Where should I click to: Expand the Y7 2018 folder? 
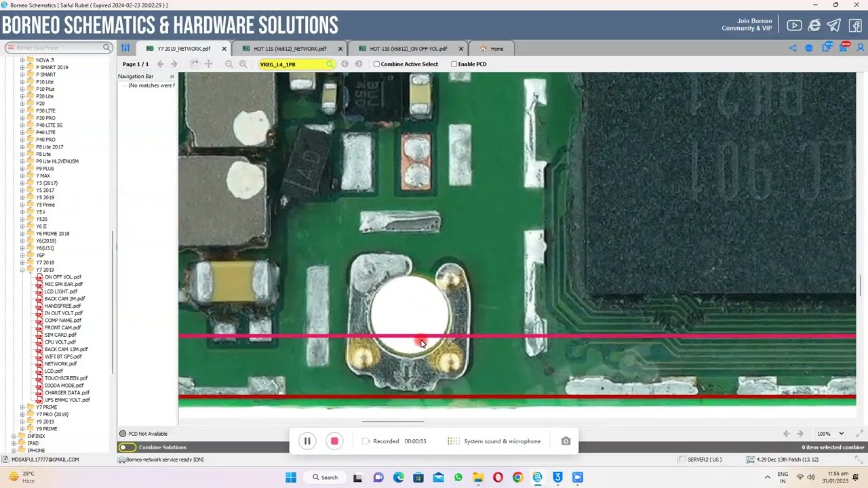pyautogui.click(x=22, y=262)
